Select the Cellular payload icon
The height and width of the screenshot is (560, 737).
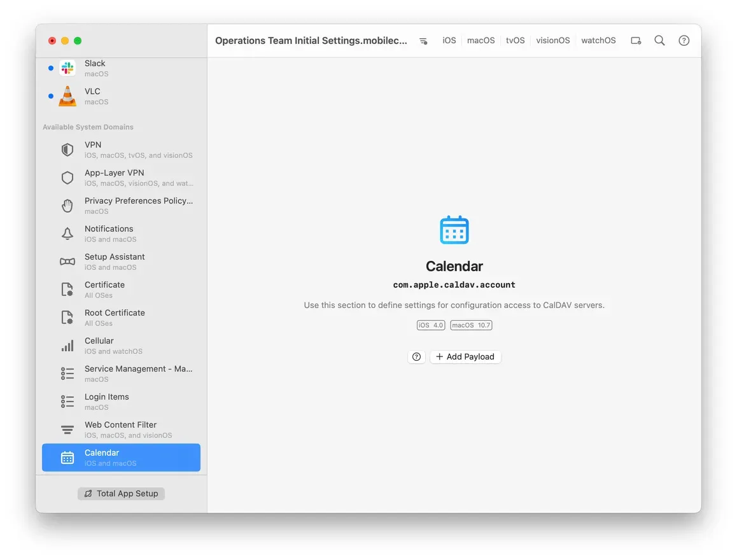coord(67,345)
